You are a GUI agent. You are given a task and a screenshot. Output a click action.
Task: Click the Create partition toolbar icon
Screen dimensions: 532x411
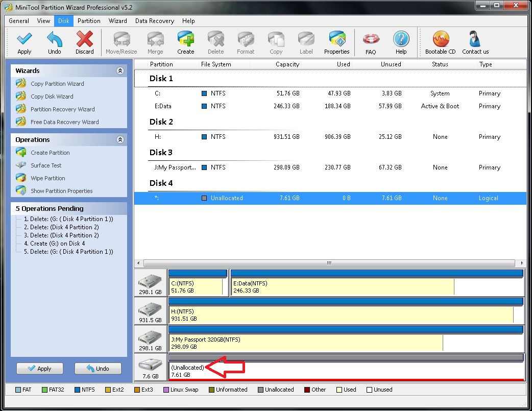pos(186,39)
